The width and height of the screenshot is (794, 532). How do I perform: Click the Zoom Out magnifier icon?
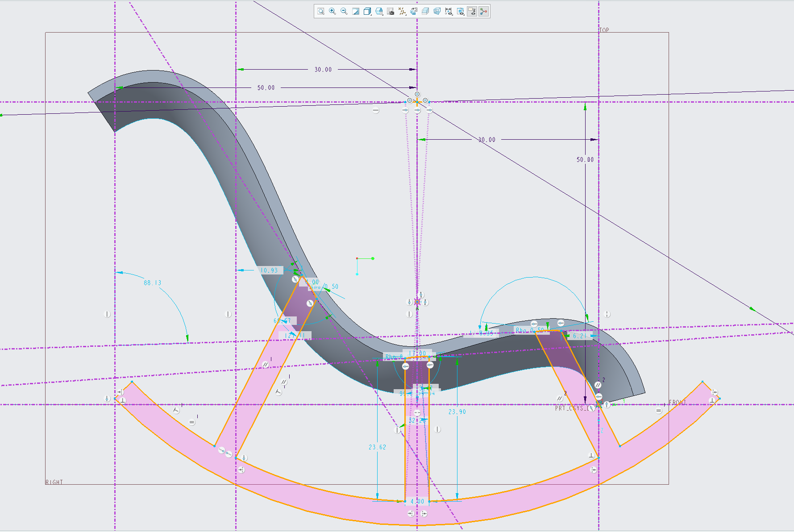pos(344,11)
